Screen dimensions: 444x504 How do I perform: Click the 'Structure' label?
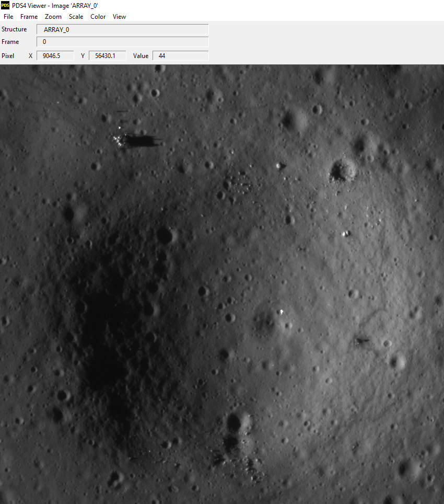(14, 29)
